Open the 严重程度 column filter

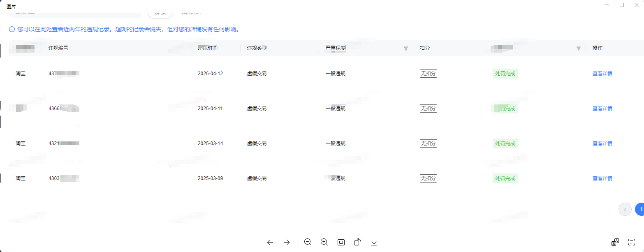tap(406, 49)
